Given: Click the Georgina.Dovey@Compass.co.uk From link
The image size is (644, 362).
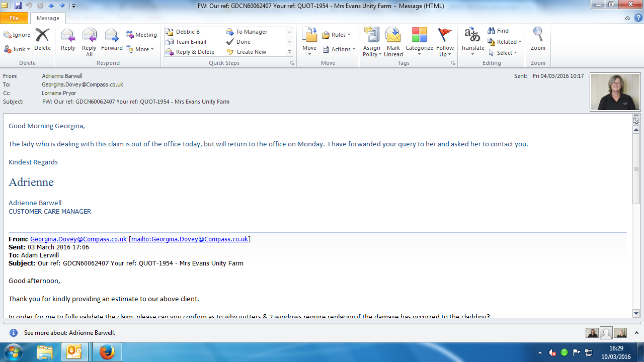Looking at the screenshot, I should [78, 239].
